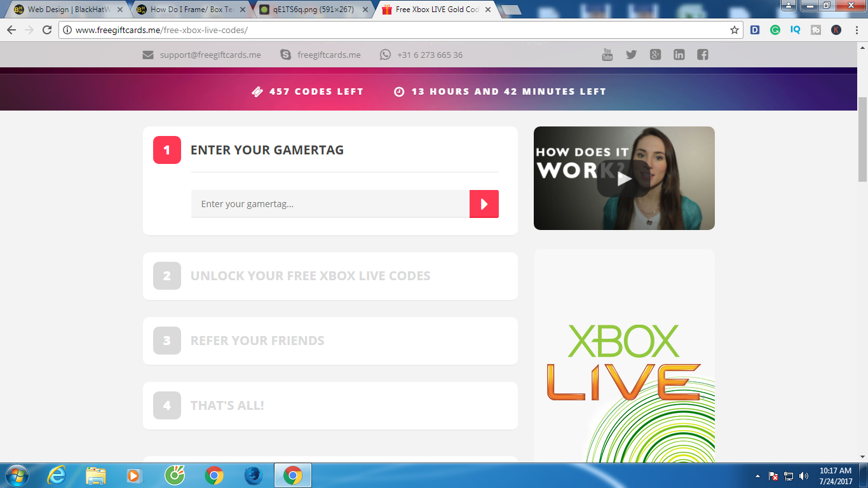868x488 pixels.
Task: Switch to Web Design BlackHatW tab
Action: pyautogui.click(x=68, y=10)
